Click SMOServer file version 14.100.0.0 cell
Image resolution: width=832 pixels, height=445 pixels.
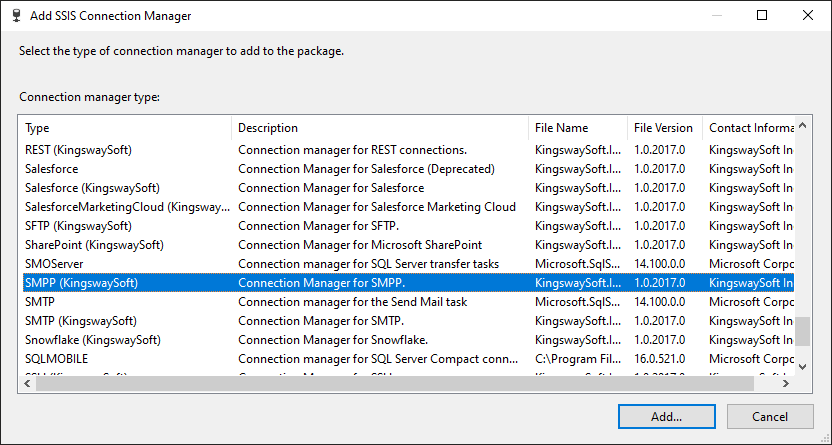click(659, 264)
